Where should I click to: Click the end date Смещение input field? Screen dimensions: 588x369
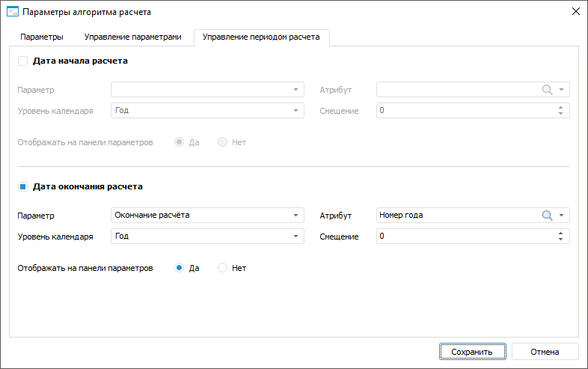pos(464,237)
